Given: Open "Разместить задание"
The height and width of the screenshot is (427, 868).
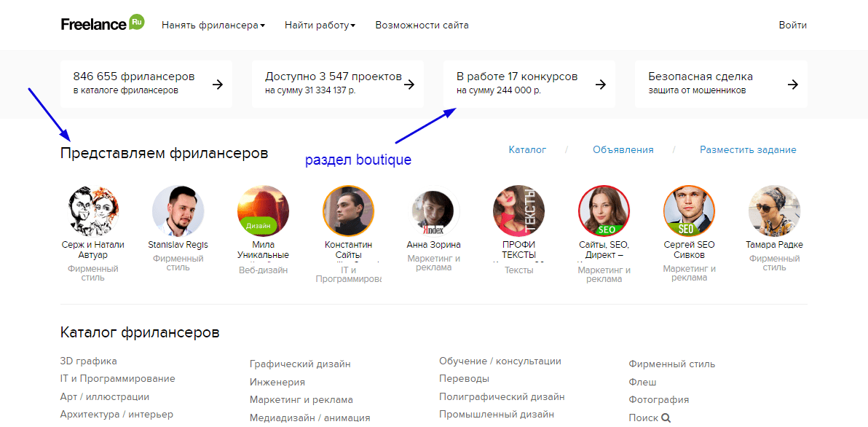Looking at the screenshot, I should coord(748,149).
